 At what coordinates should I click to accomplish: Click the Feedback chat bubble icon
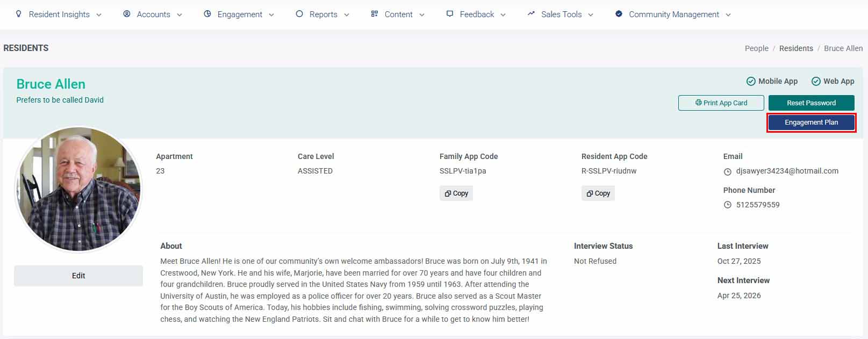tap(450, 14)
